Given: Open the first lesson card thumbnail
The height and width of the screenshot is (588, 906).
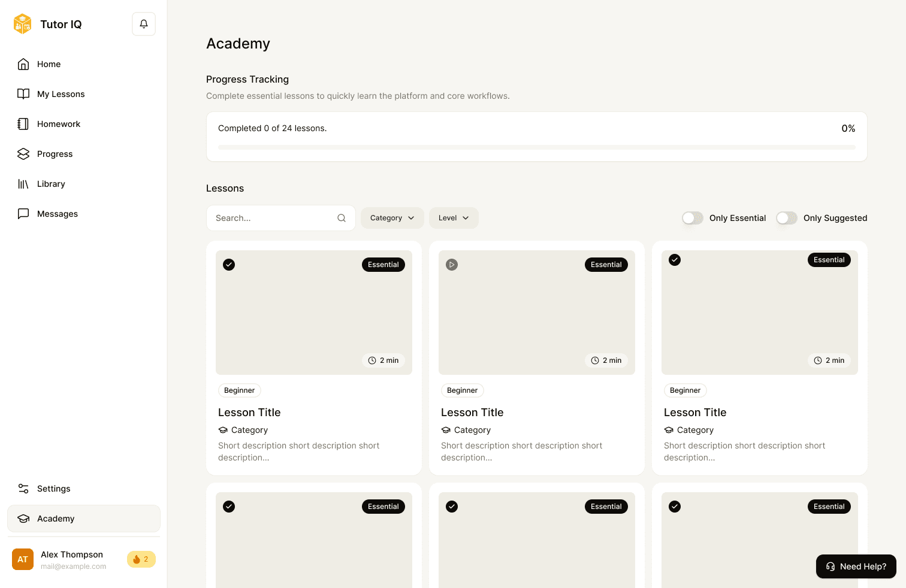Looking at the screenshot, I should click(314, 313).
